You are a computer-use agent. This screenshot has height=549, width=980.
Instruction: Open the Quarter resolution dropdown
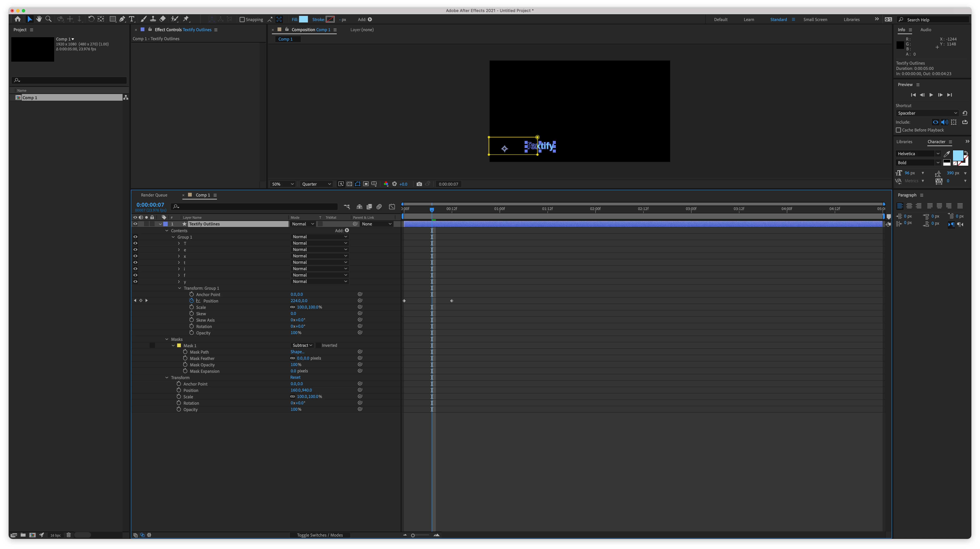click(316, 184)
